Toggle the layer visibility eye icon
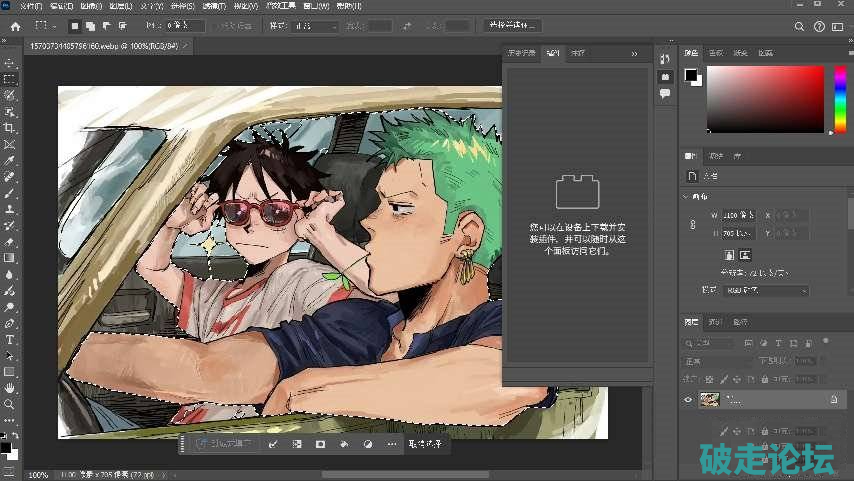Screen dimensions: 854x481 coord(687,399)
